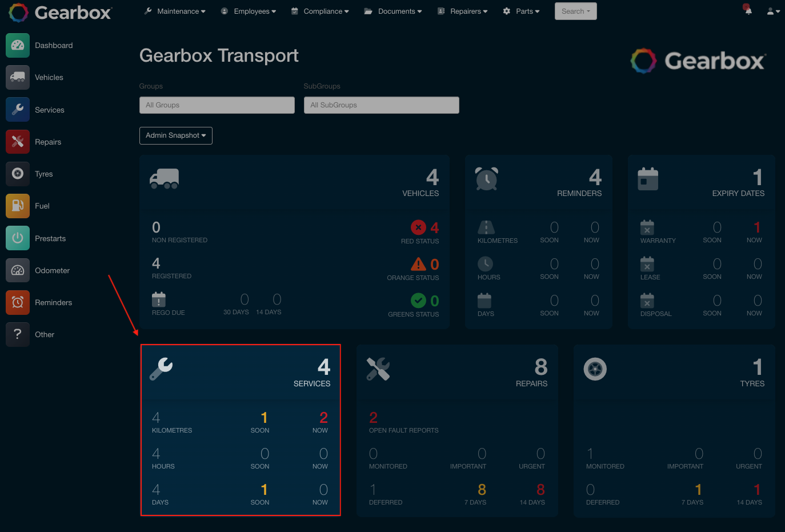Expand the Parts menu

click(x=521, y=11)
